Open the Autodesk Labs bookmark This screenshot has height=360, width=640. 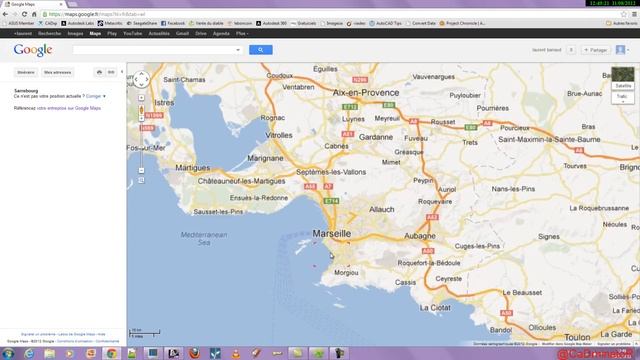click(x=78, y=23)
